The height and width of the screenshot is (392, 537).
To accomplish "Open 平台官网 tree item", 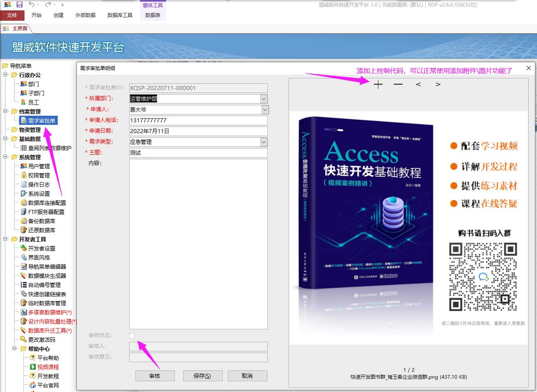I will (48, 385).
